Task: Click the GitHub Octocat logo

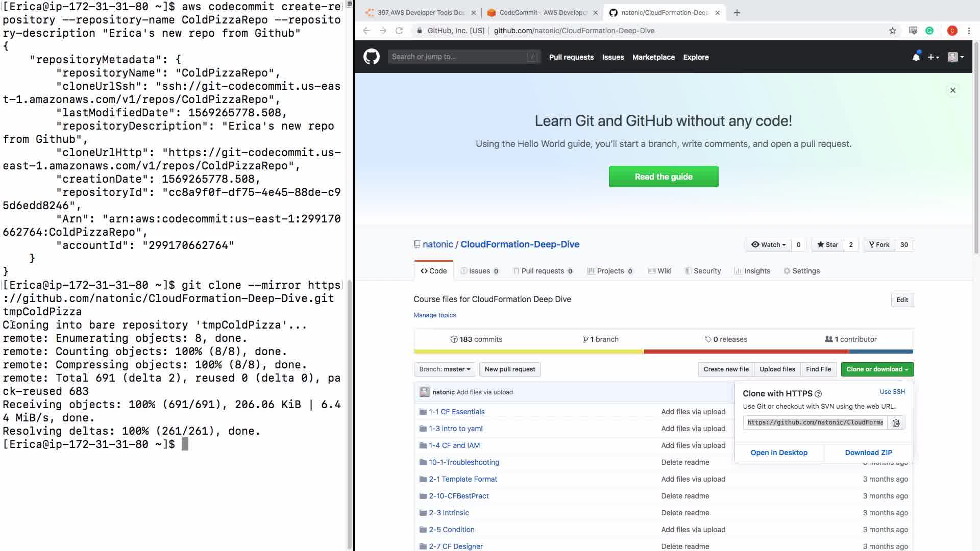Action: pyautogui.click(x=371, y=57)
